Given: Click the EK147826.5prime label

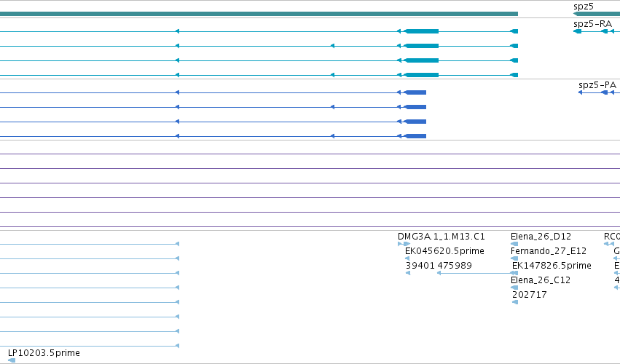Looking at the screenshot, I should click(x=552, y=266).
